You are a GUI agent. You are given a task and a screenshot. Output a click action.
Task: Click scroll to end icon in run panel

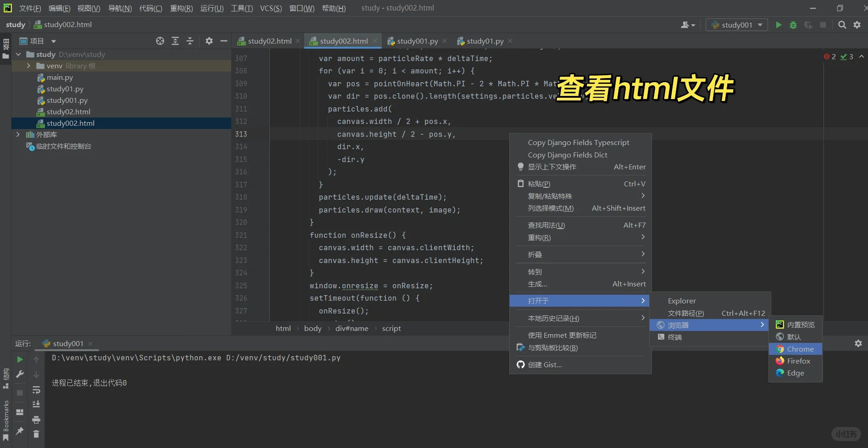pyautogui.click(x=36, y=404)
